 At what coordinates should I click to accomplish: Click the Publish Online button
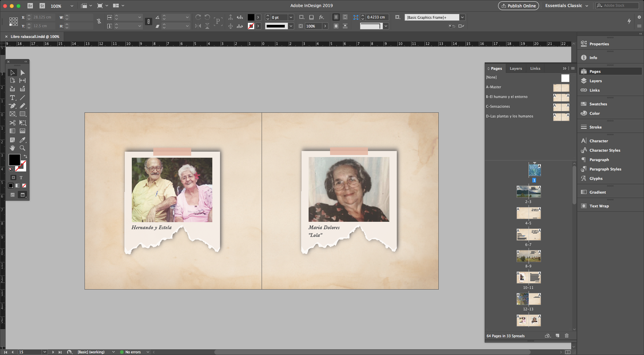[x=518, y=6]
